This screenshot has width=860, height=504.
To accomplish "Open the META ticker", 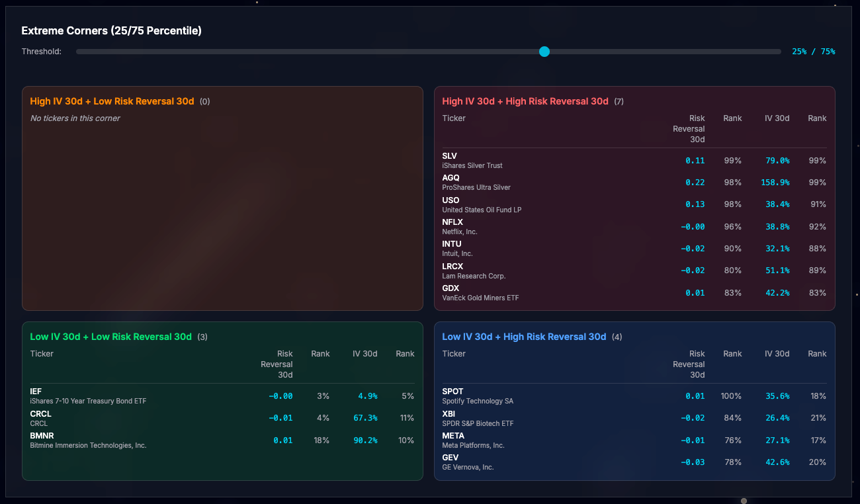I will pyautogui.click(x=453, y=436).
